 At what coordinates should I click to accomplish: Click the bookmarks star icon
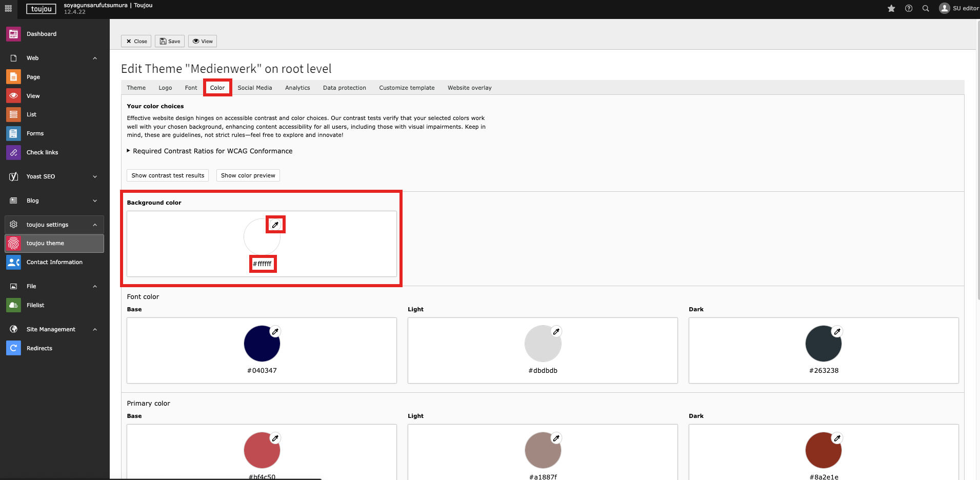891,8
